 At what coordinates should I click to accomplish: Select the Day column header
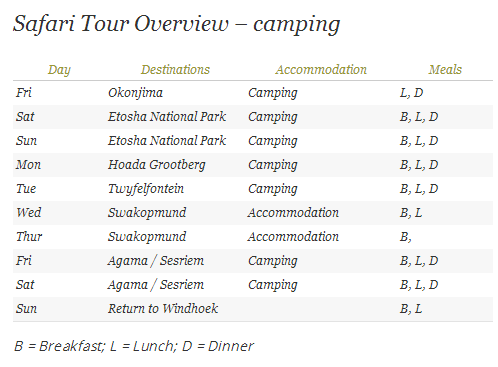tap(59, 70)
